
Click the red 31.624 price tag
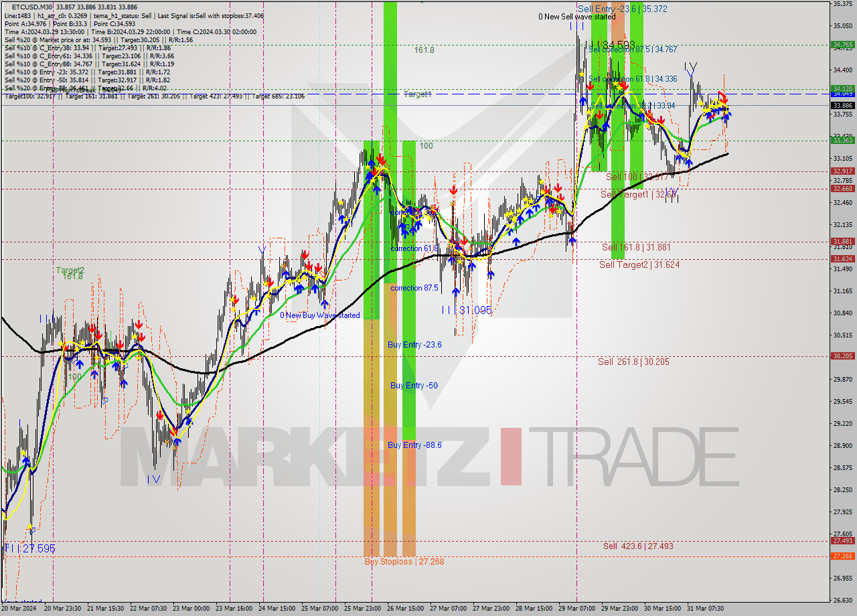(842, 258)
